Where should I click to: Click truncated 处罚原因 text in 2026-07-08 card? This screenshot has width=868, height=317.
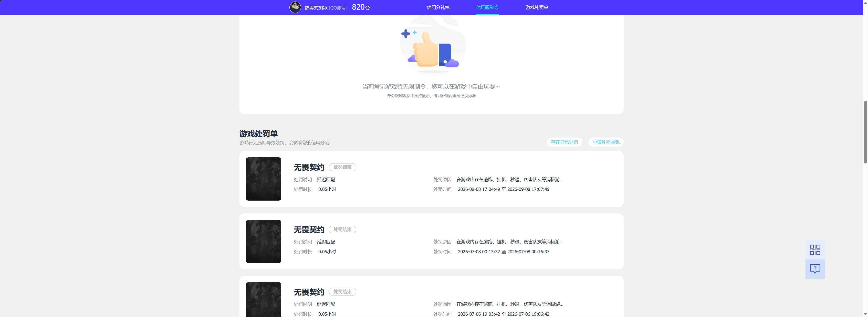click(x=509, y=242)
